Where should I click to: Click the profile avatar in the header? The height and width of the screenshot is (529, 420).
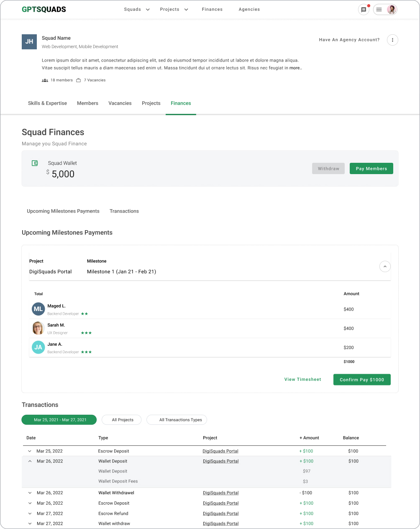[391, 9]
